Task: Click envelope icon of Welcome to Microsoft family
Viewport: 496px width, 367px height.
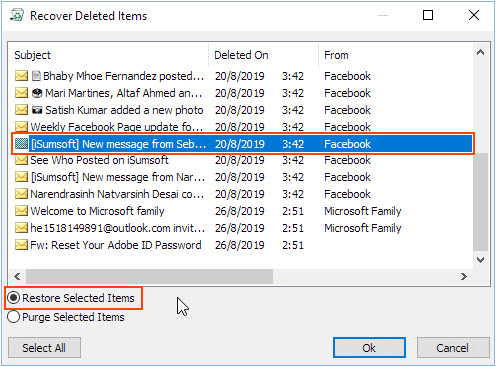Action: click(x=22, y=211)
